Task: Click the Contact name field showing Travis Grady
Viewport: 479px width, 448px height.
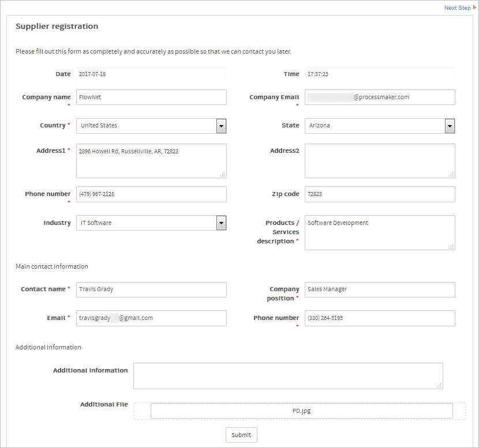Action: pos(151,289)
